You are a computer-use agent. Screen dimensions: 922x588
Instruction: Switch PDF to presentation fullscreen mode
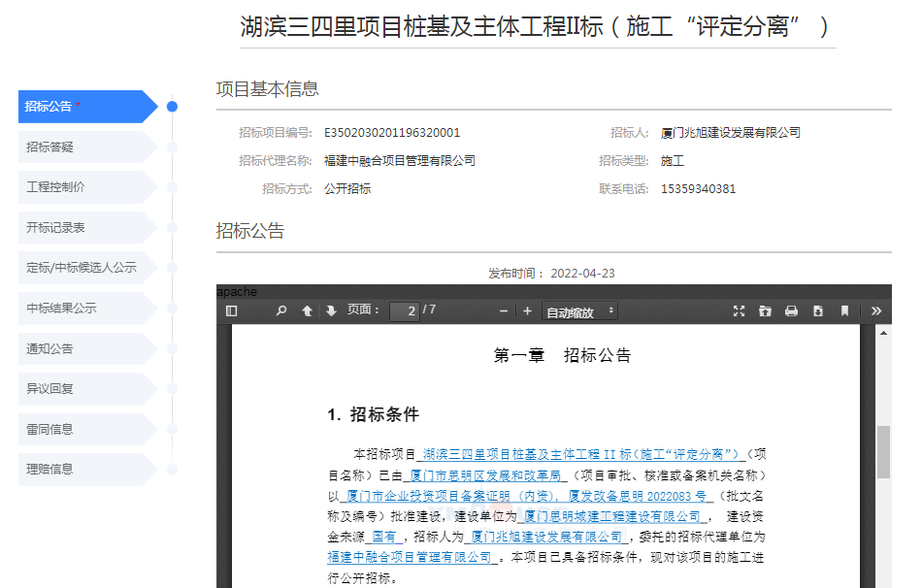tap(739, 310)
